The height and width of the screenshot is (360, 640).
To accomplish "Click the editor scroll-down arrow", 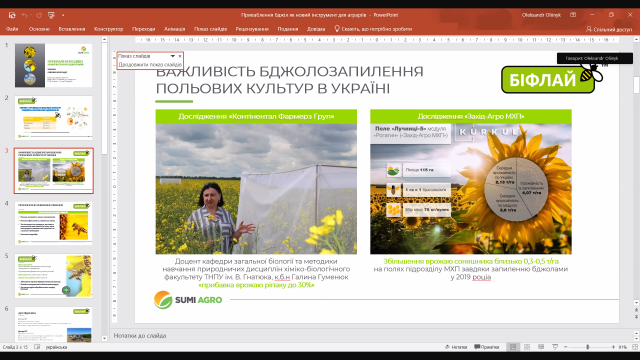I will click(x=636, y=303).
